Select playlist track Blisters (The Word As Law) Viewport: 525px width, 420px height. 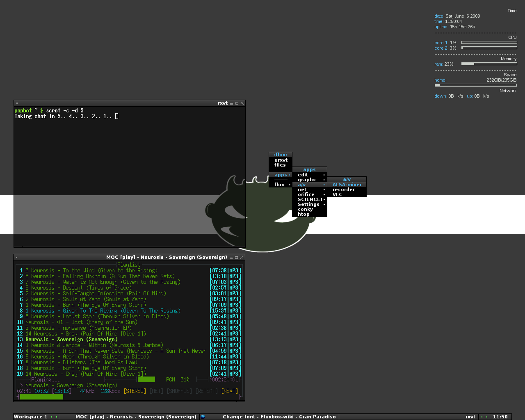point(129,362)
